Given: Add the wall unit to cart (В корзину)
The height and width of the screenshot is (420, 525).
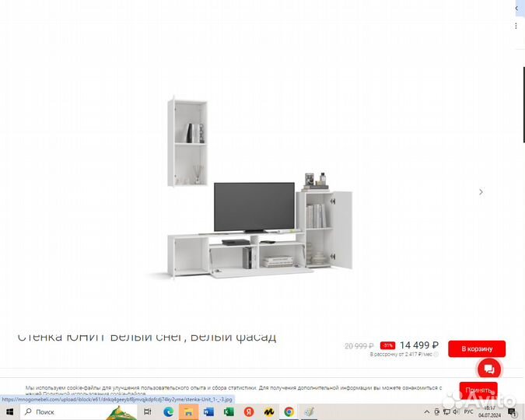Looking at the screenshot, I should 476,349.
